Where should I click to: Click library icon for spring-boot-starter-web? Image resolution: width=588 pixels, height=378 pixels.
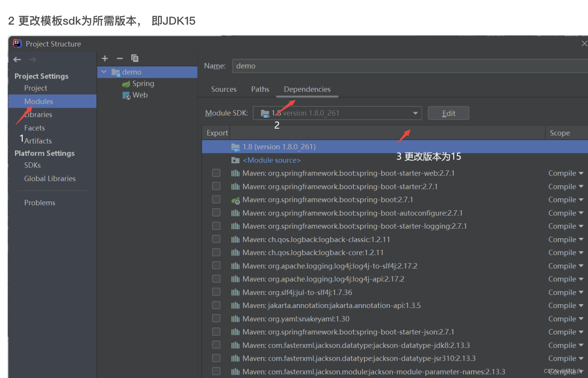coord(235,173)
